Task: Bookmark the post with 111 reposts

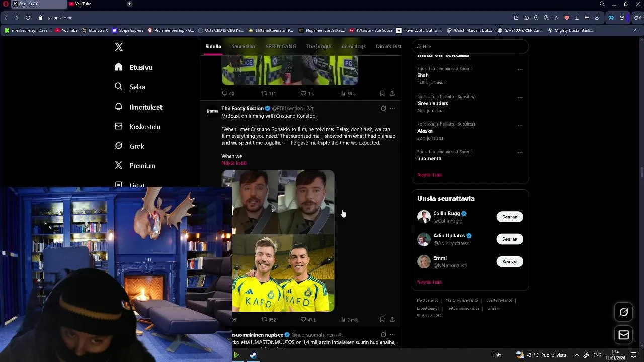Action: click(382, 93)
